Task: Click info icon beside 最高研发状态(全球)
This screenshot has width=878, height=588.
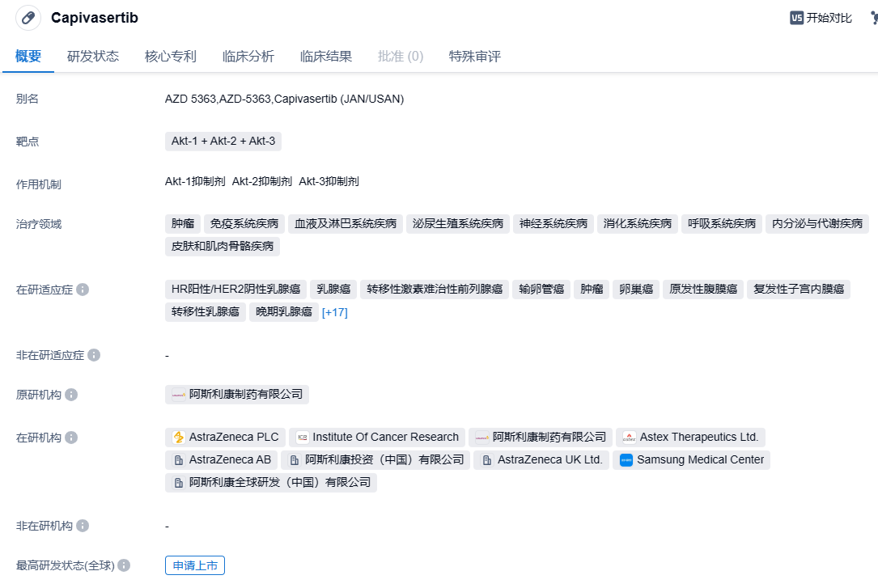Action: (x=124, y=565)
